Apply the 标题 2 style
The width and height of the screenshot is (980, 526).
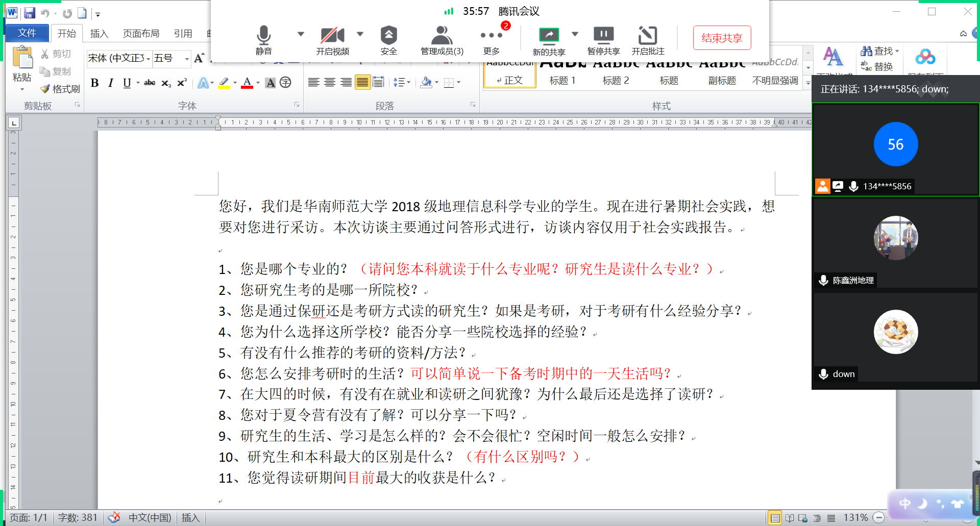616,75
